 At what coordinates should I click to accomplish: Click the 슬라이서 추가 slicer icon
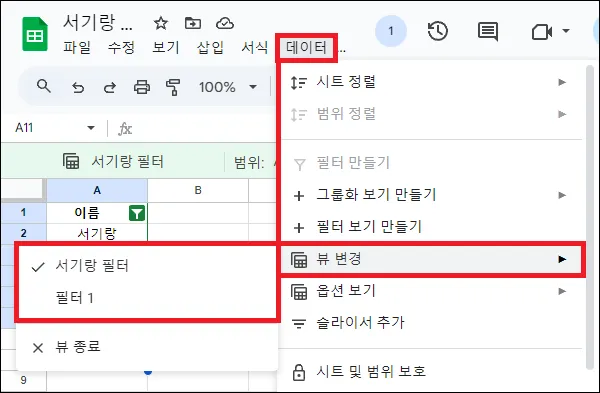click(x=299, y=324)
